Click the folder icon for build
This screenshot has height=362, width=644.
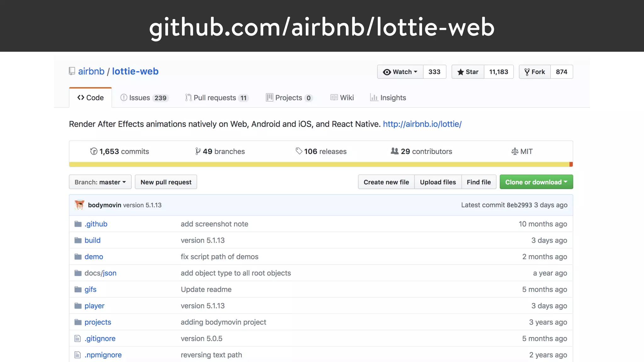click(x=78, y=240)
